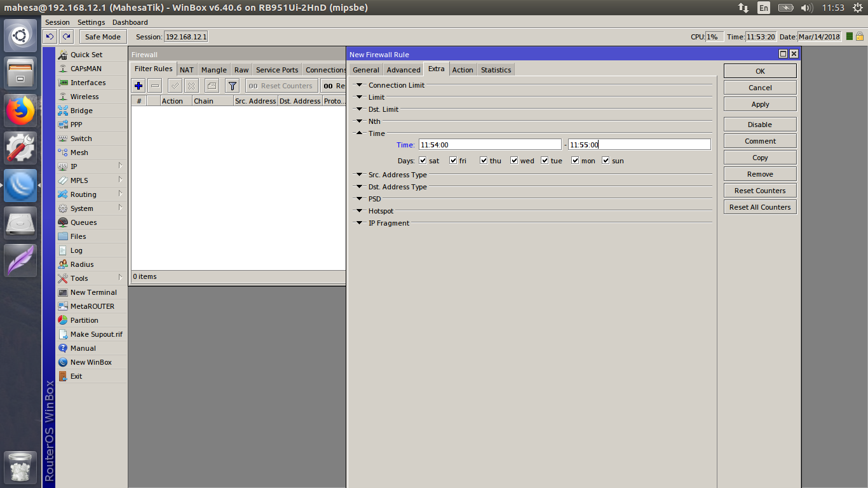Screen dimensions: 868x488
Task: Click the remove (minus) rule icon
Action: point(155,86)
